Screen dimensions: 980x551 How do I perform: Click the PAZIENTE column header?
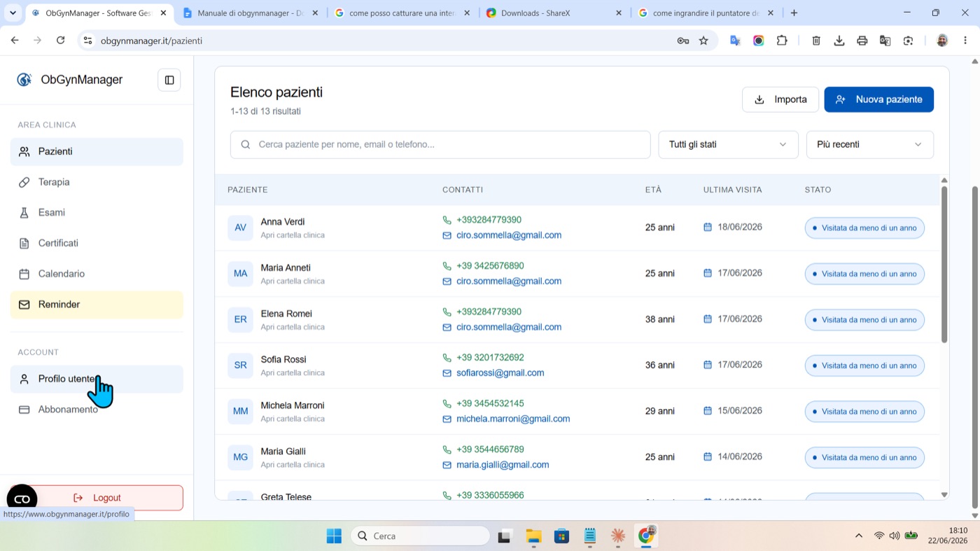(x=248, y=190)
